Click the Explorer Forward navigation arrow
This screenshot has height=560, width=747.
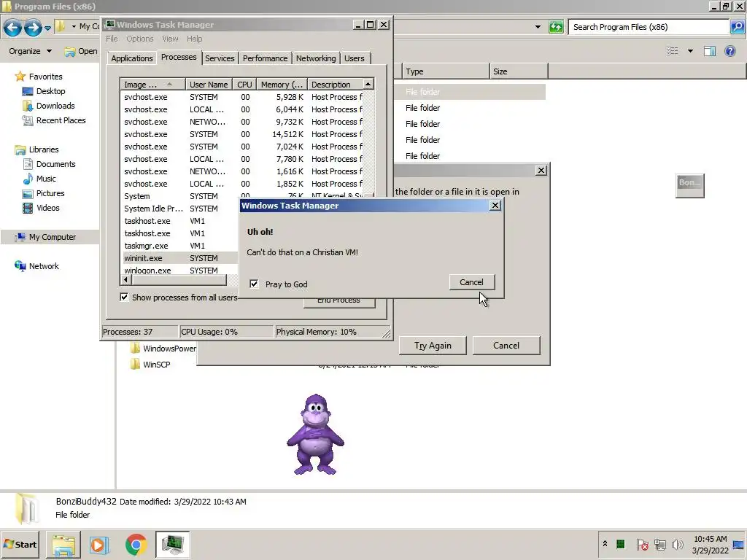32,28
